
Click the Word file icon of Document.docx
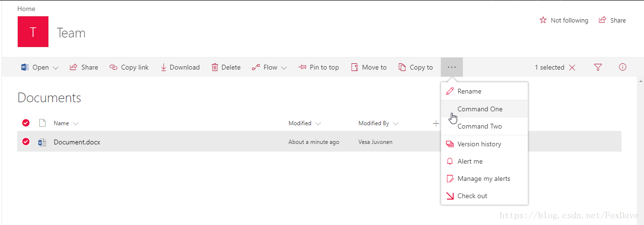(x=42, y=142)
